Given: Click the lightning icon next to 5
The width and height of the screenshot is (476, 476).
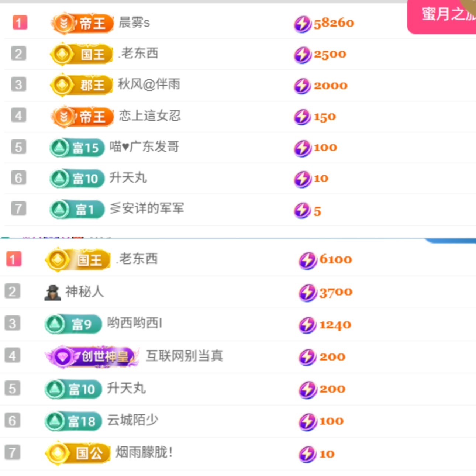Looking at the screenshot, I should click(x=303, y=210).
